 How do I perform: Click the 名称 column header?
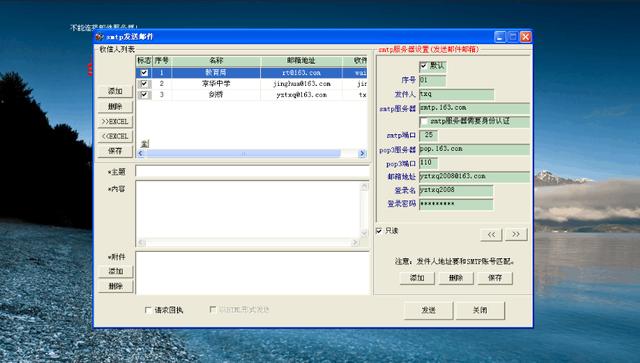point(216,61)
